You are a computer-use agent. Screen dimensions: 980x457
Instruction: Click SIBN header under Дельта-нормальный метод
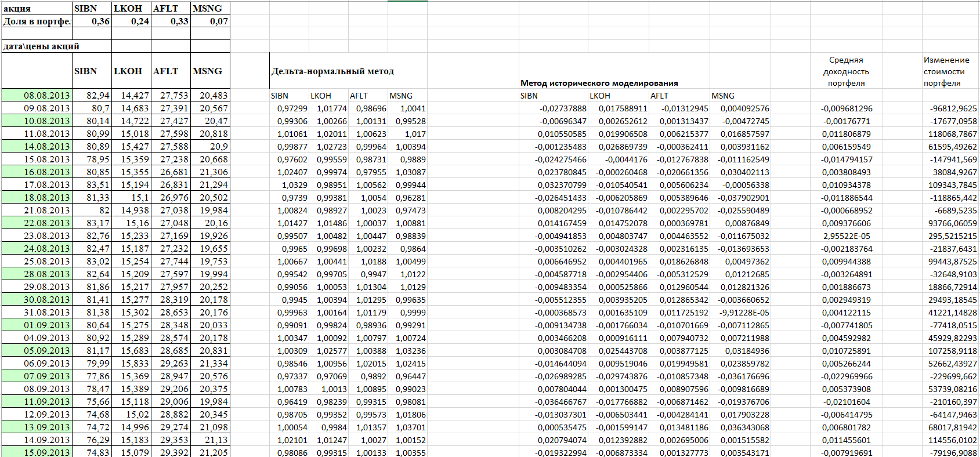tap(289, 96)
